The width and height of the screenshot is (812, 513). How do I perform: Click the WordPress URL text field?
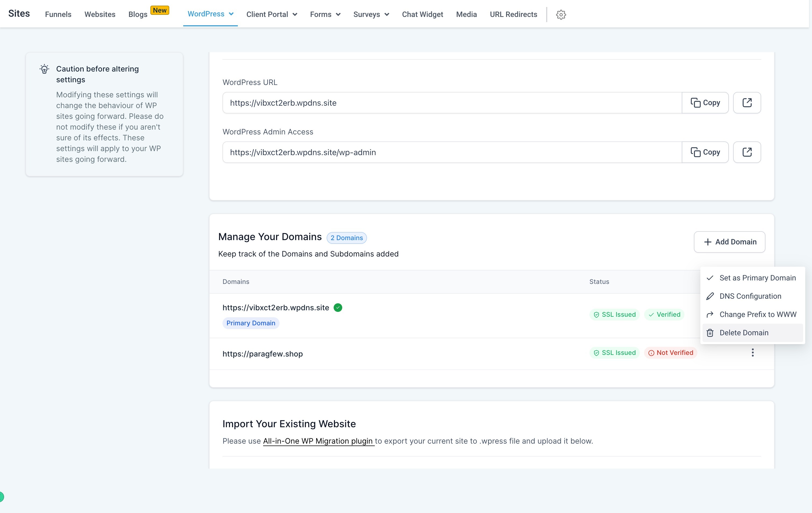[x=452, y=103]
